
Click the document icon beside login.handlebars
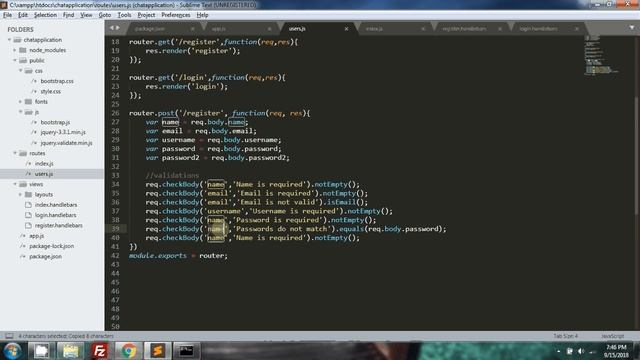tap(28, 215)
